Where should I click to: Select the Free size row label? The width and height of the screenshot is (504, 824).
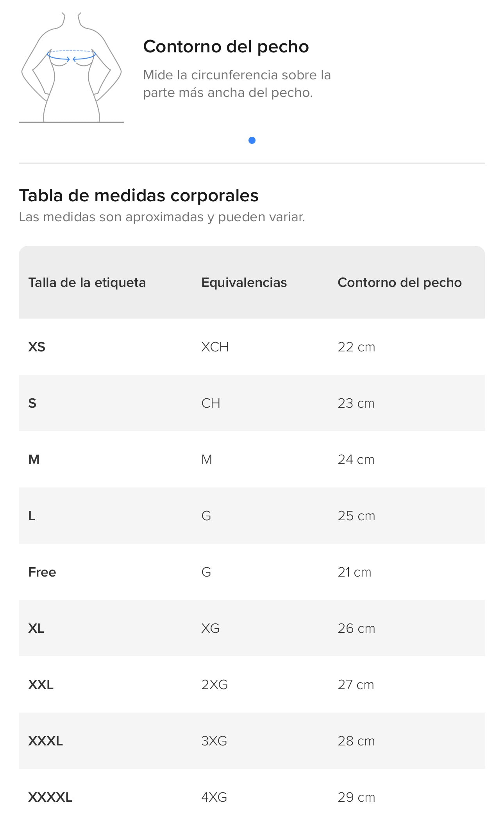(42, 572)
